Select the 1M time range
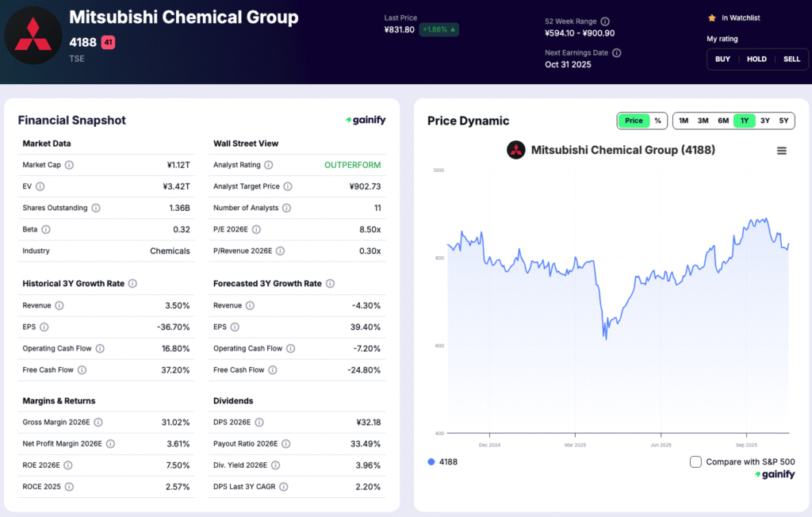Viewport: 812px width, 517px height. tap(684, 121)
